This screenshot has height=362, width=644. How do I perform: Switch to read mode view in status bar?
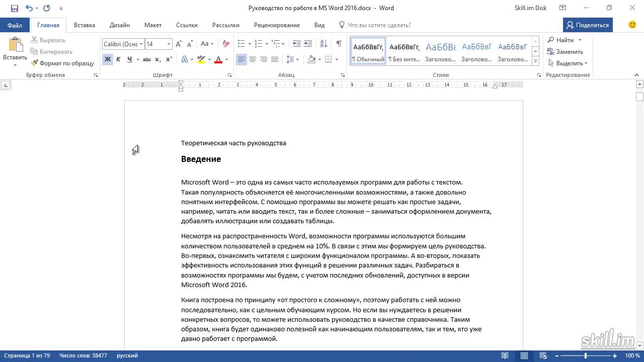pyautogui.click(x=505, y=356)
